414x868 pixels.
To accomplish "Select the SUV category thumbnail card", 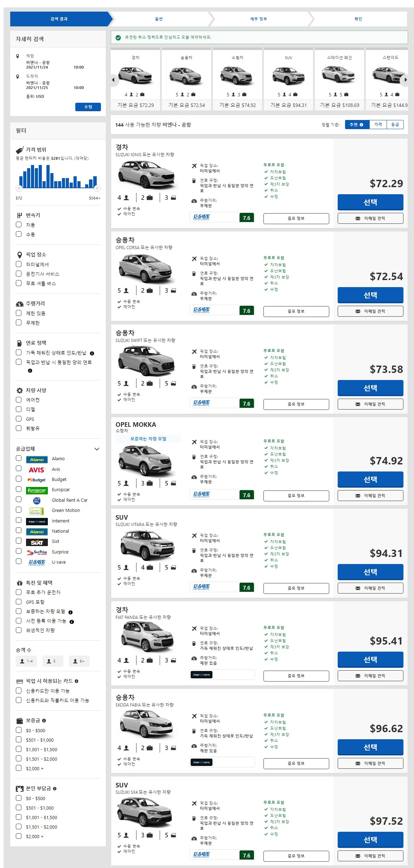I will click(288, 80).
